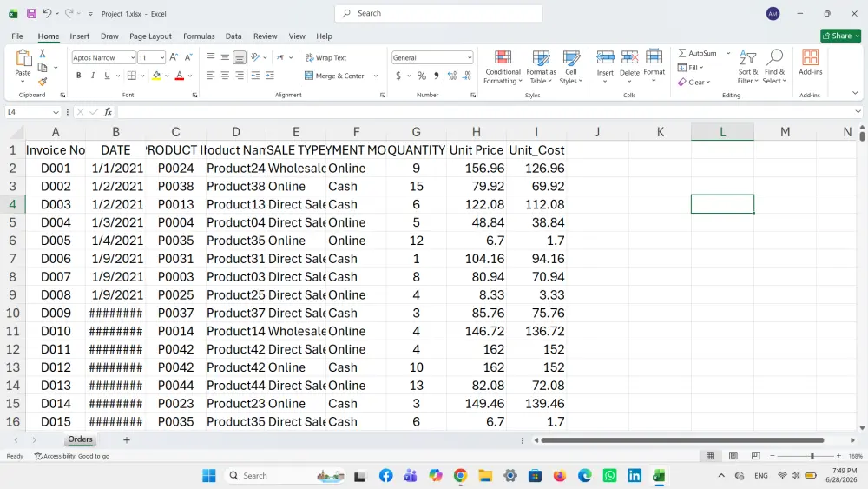Click the Format Painter brush icon
The height and width of the screenshot is (489, 868).
(x=43, y=82)
